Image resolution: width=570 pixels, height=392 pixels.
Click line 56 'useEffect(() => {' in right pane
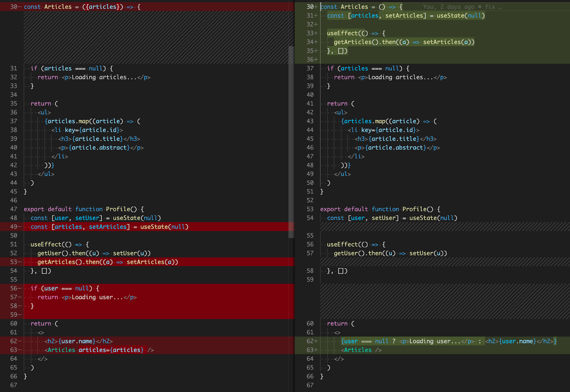pos(356,244)
